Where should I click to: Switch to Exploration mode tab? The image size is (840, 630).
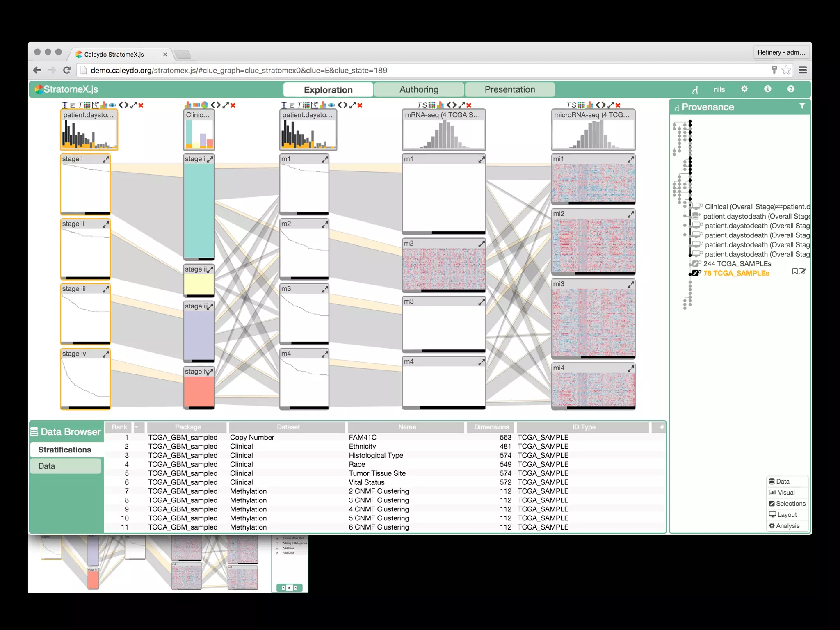pos(328,90)
